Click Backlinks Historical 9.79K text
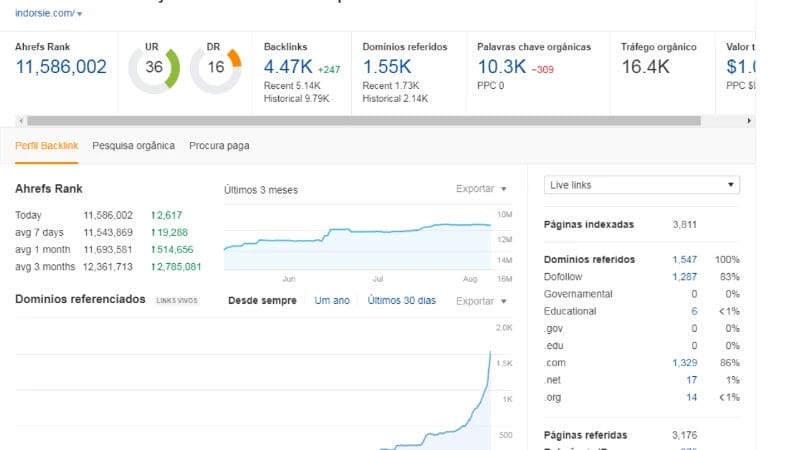 (x=296, y=98)
